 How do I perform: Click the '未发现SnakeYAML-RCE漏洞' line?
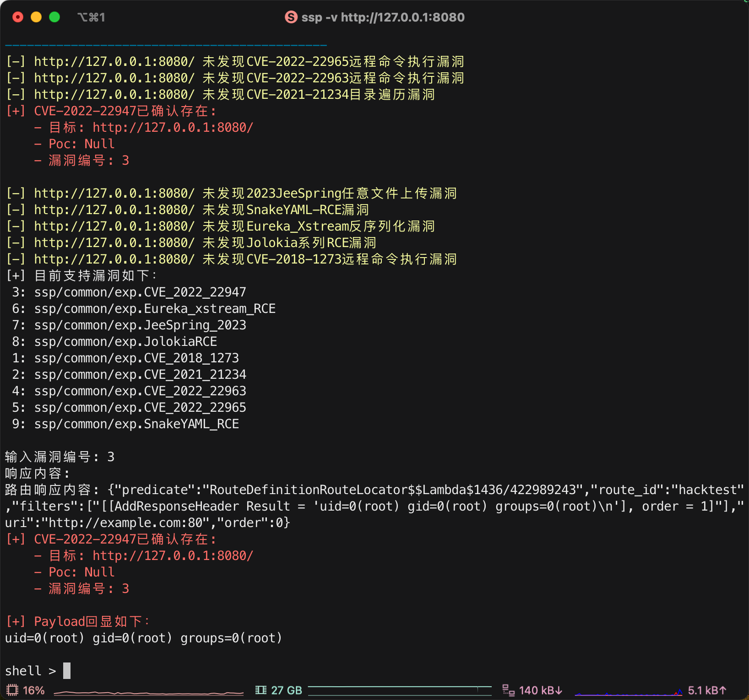[188, 210]
